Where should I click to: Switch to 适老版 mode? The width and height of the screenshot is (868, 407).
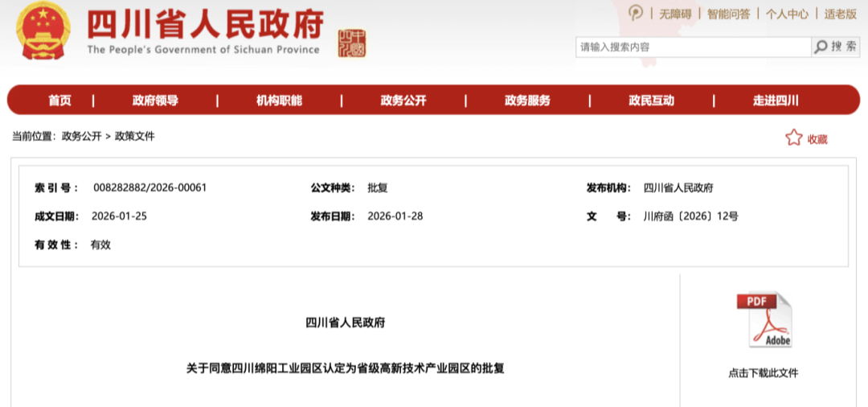(841, 14)
